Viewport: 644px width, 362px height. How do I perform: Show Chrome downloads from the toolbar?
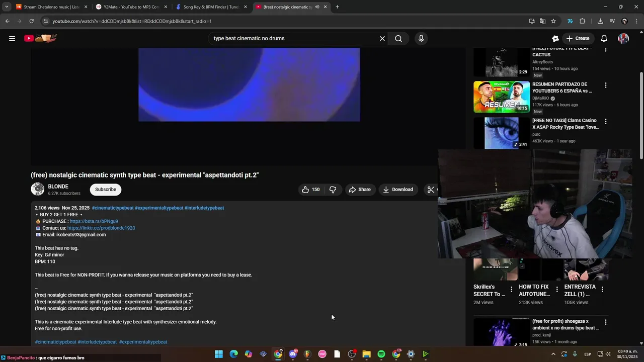tap(600, 21)
